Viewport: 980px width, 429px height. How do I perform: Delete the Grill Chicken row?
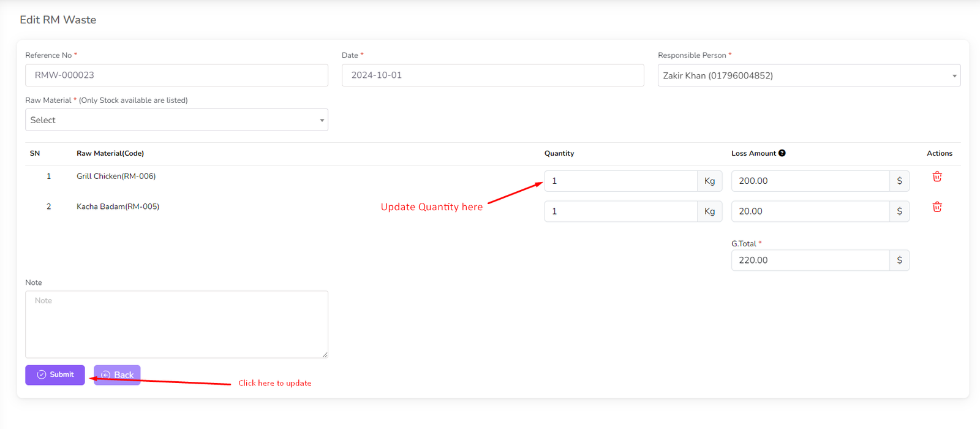tap(937, 177)
